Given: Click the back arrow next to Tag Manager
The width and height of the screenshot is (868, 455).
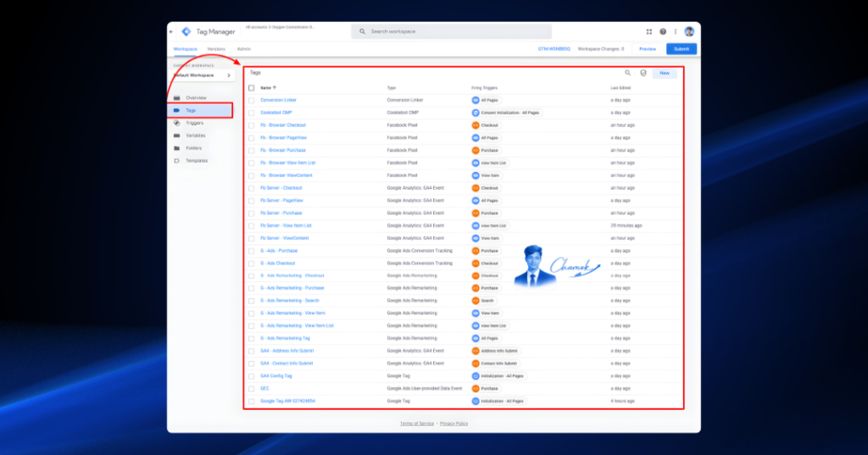Looking at the screenshot, I should (x=171, y=32).
